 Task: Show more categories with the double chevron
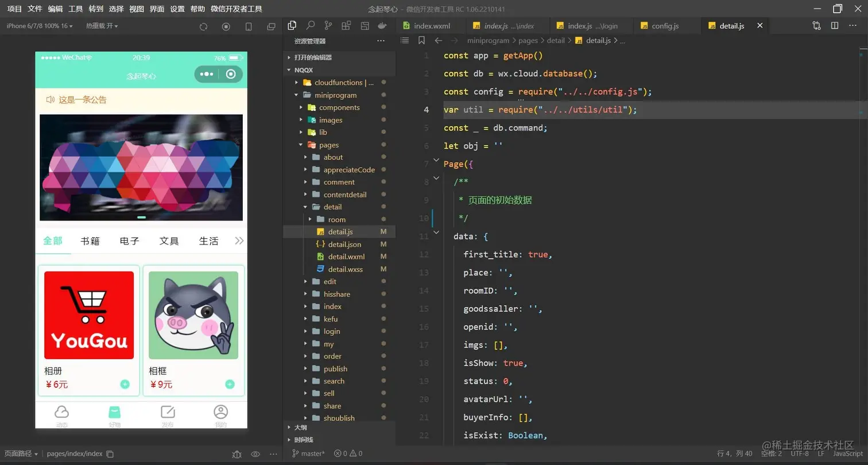(239, 241)
